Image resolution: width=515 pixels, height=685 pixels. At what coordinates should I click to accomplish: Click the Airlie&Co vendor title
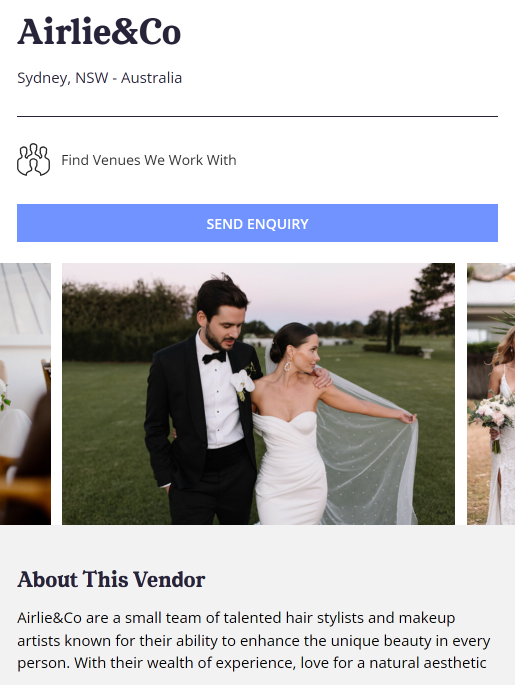pyautogui.click(x=99, y=32)
